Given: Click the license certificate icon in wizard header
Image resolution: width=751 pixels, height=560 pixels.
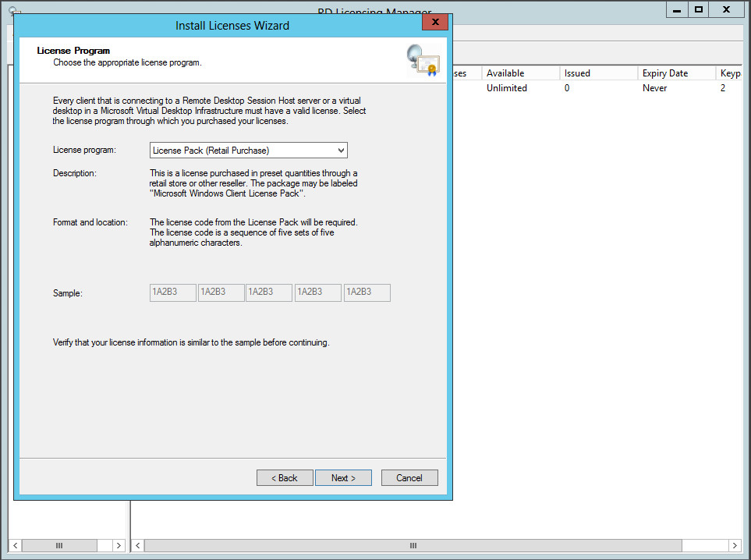Looking at the screenshot, I should click(423, 60).
